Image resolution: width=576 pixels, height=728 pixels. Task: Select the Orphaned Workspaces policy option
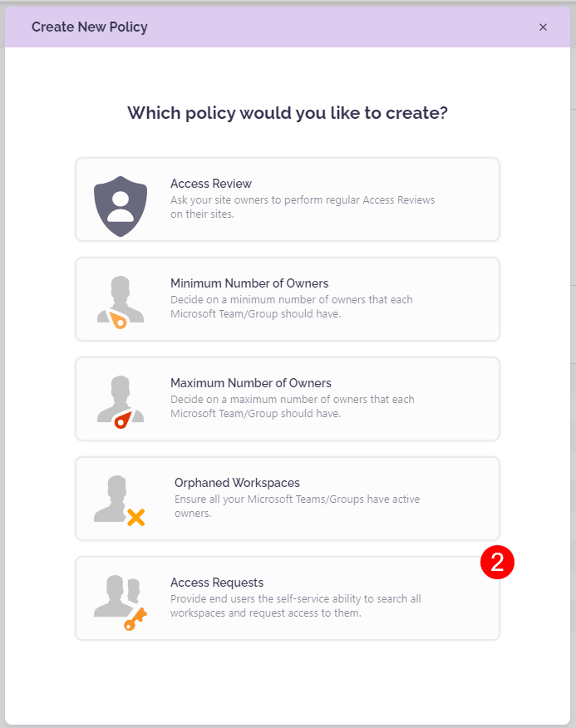click(x=287, y=499)
